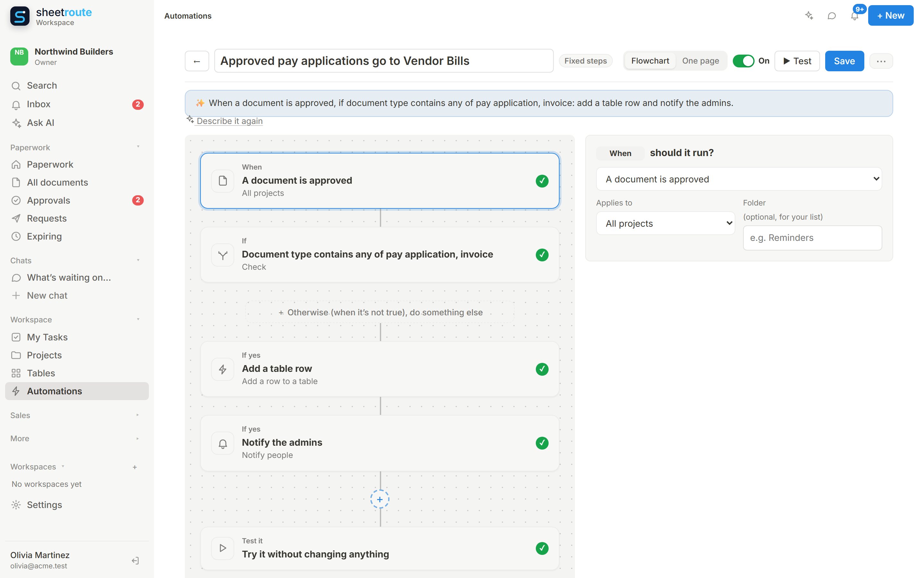The height and width of the screenshot is (578, 924).
Task: Click green check on Notify the admins step
Action: coord(542,443)
